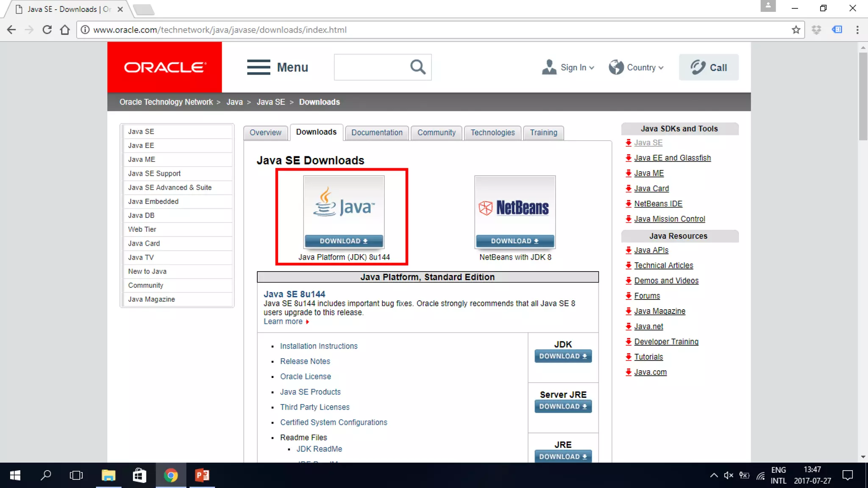This screenshot has width=868, height=488.
Task: Click Oracle Technology Network breadcrumb
Action: coord(166,102)
